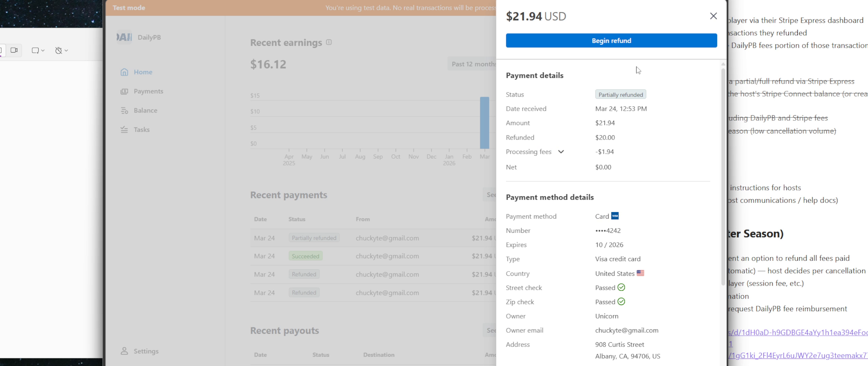Click the DailyPB logo icon

click(x=124, y=37)
